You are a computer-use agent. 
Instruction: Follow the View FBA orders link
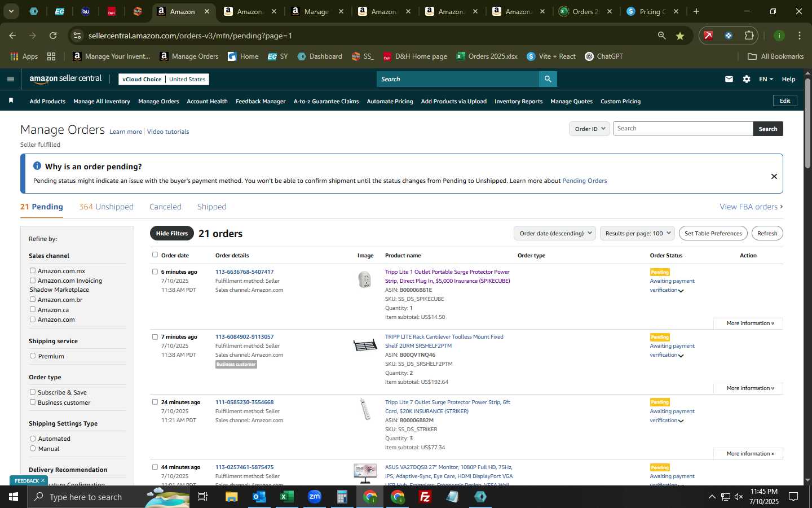coord(751,207)
